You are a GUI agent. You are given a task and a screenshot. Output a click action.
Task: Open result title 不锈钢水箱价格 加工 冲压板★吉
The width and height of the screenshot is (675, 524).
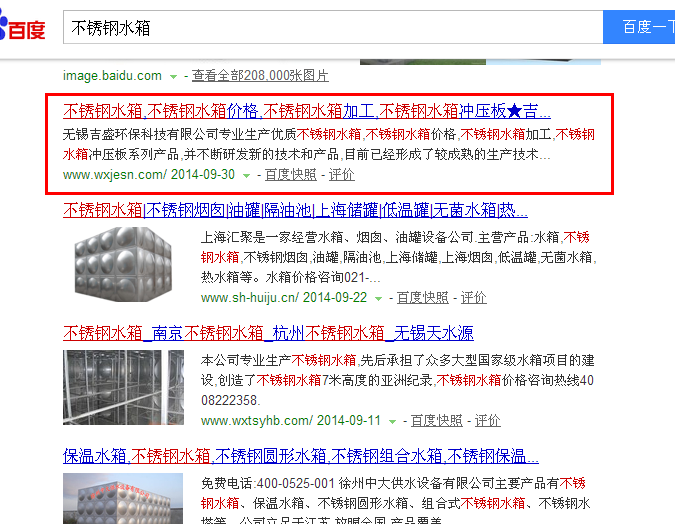coord(307,112)
